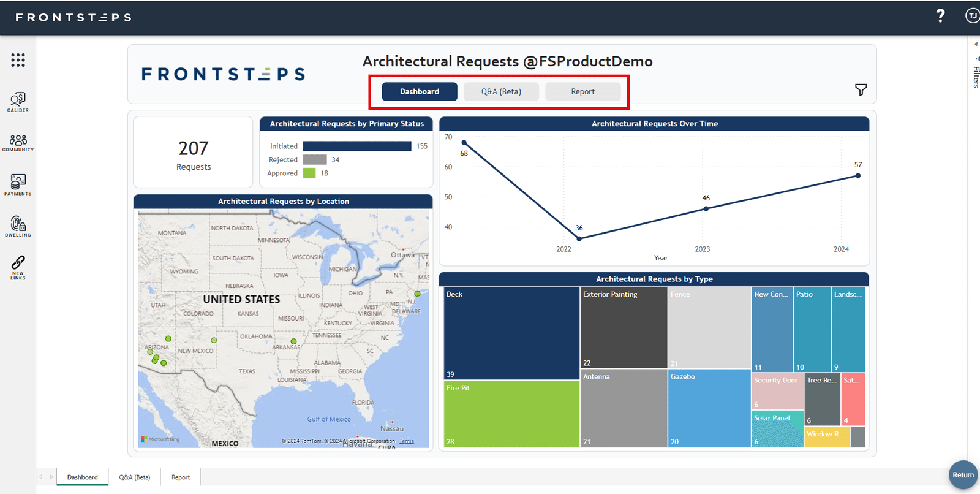Screen dimensions: 980x494
Task: Expand the collapsed Filters pane
Action: coord(976,44)
